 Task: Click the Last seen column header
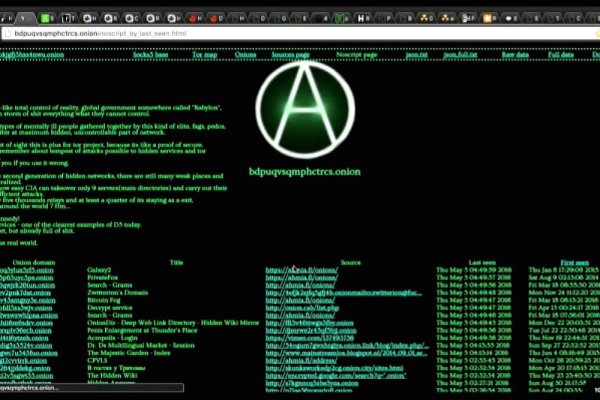click(482, 262)
